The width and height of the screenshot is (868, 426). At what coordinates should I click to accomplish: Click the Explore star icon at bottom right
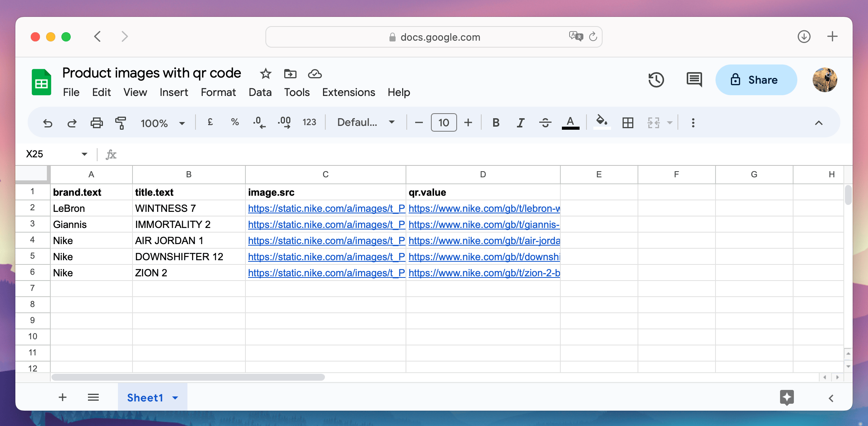pyautogui.click(x=787, y=398)
